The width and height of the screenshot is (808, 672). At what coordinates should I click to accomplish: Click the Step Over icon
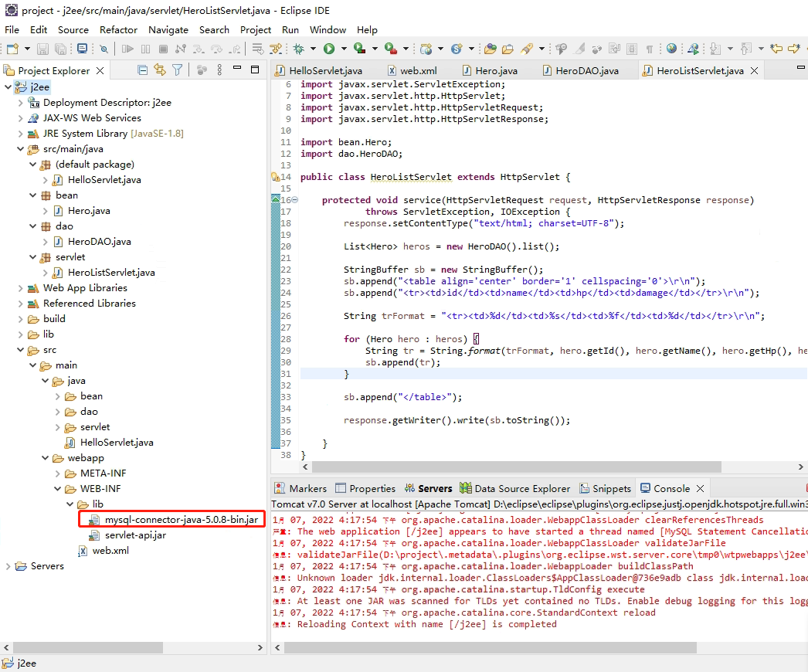point(217,49)
